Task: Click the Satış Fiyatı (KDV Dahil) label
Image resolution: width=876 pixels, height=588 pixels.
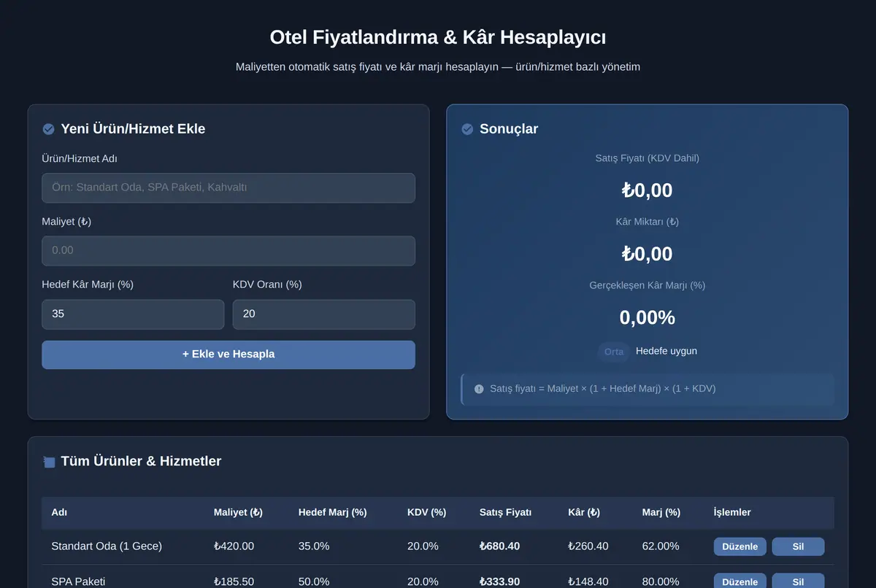Action: click(x=648, y=158)
